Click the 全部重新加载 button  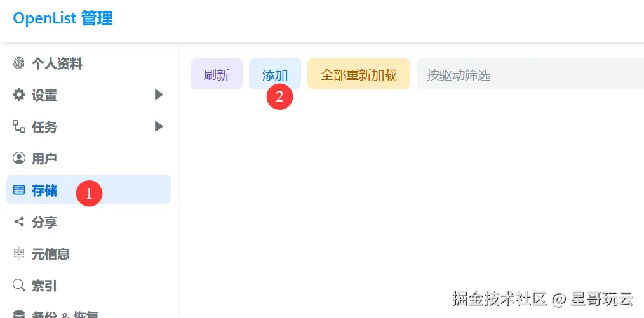pyautogui.click(x=359, y=74)
